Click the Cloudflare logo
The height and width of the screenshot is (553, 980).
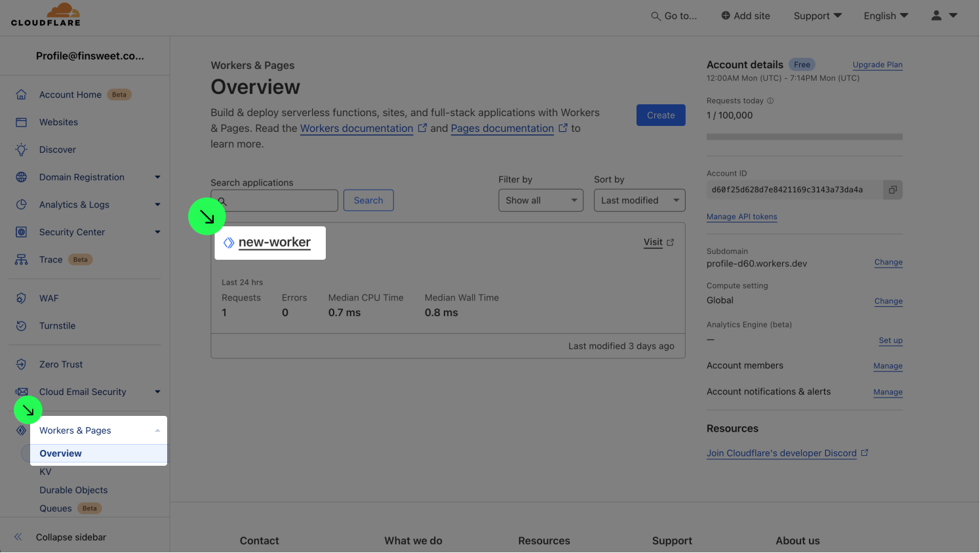[46, 14]
